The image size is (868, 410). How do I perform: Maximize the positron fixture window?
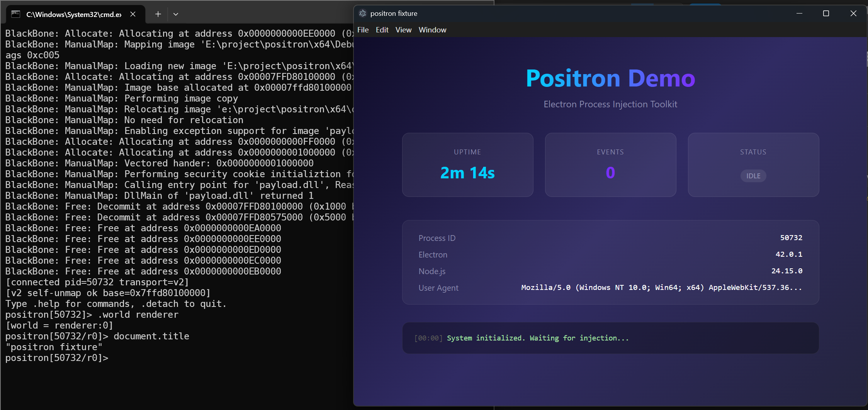click(826, 14)
